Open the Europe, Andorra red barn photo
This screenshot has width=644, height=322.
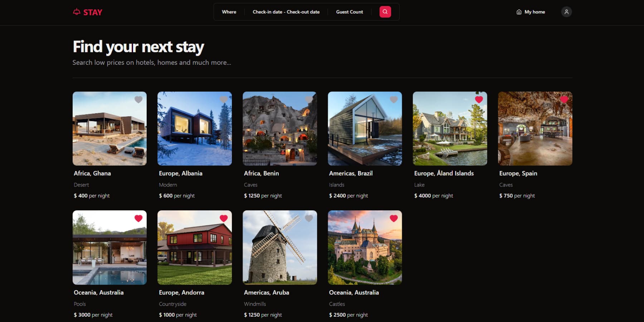click(195, 248)
